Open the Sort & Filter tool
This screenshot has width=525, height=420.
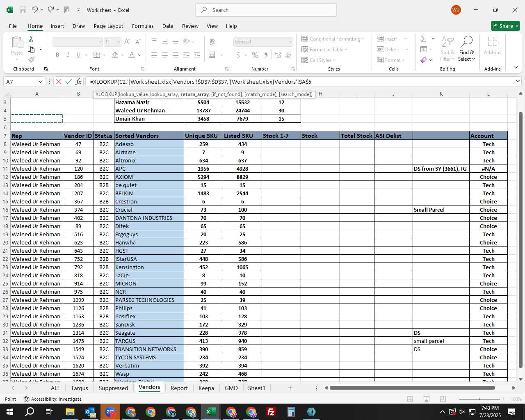pyautogui.click(x=447, y=49)
